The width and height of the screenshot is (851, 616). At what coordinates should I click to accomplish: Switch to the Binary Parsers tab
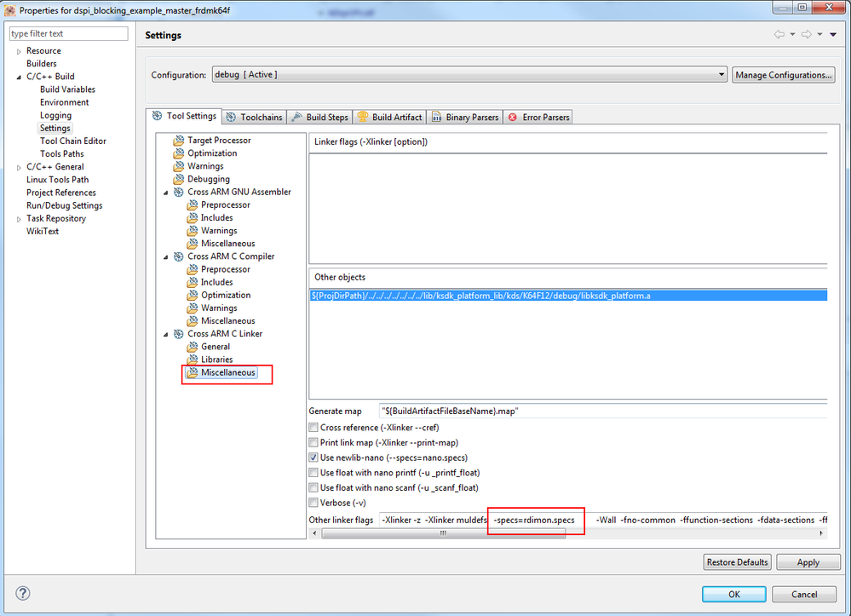pos(465,118)
